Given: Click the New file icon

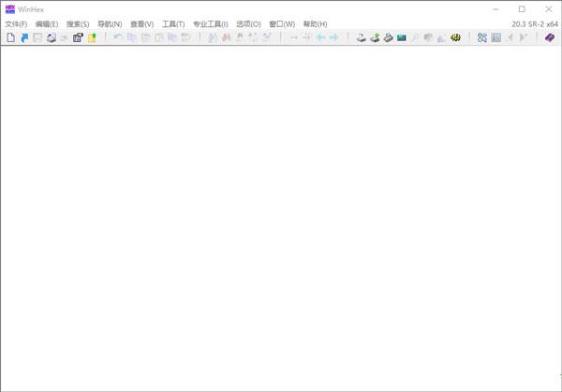Looking at the screenshot, I should point(11,38).
